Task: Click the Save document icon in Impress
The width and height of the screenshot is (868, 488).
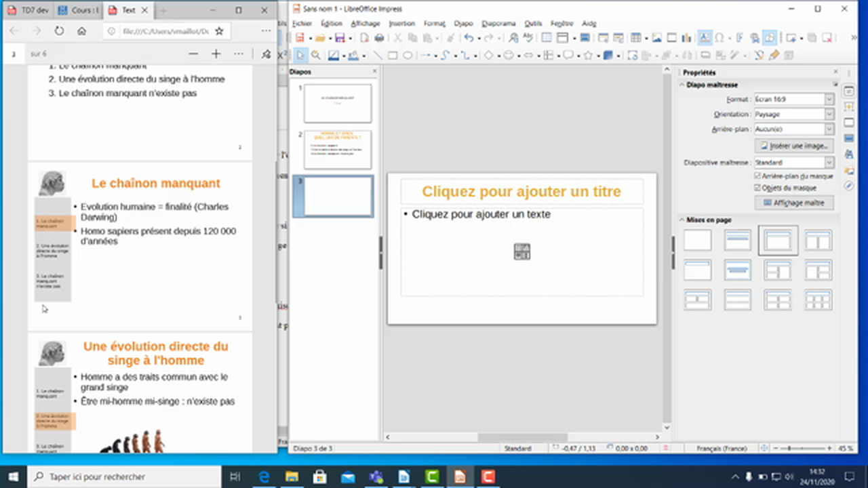Action: pos(340,38)
